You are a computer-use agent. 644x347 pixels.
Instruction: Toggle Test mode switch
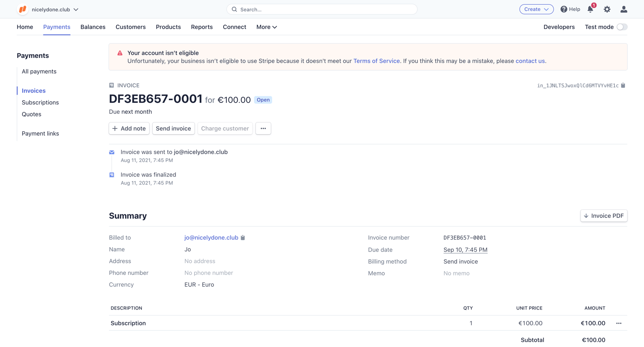(622, 27)
